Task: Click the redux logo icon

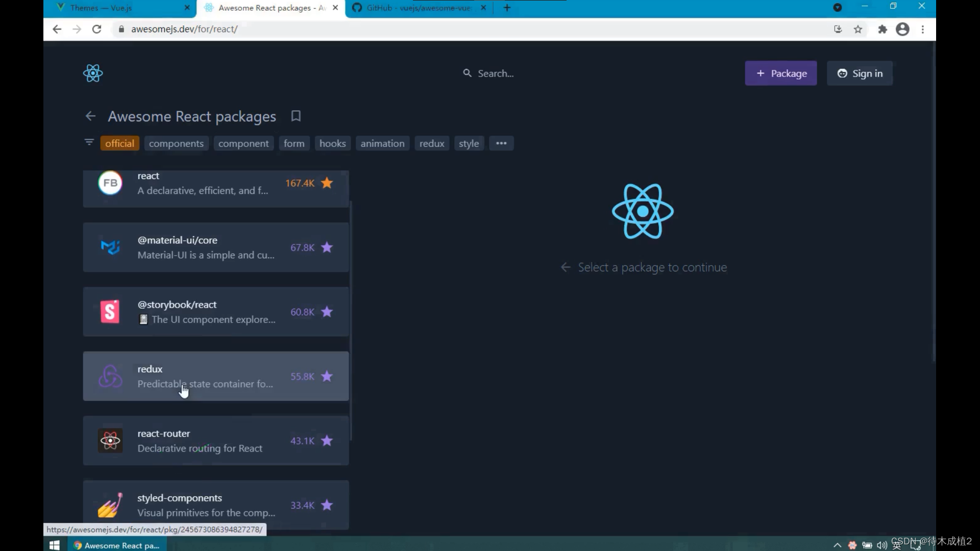Action: pyautogui.click(x=110, y=377)
